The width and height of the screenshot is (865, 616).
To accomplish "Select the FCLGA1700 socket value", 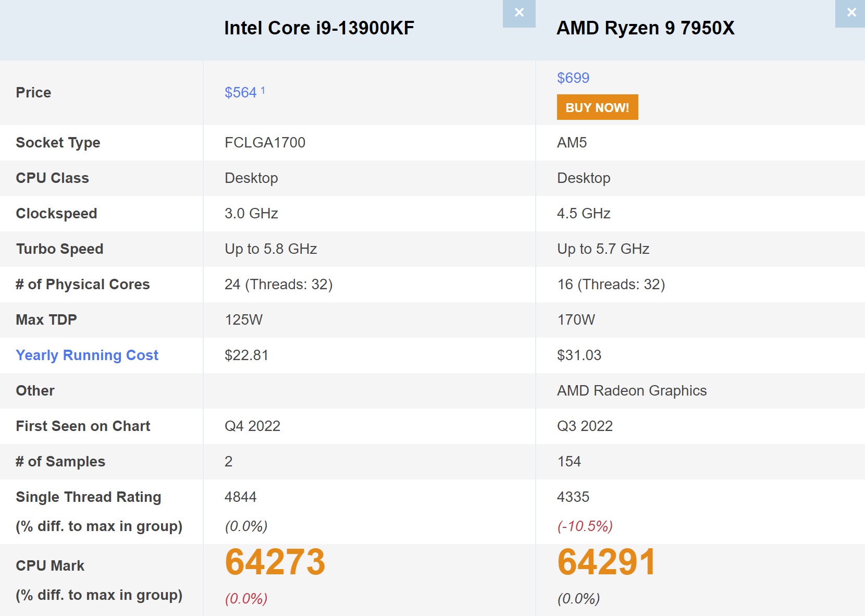I will (x=265, y=143).
